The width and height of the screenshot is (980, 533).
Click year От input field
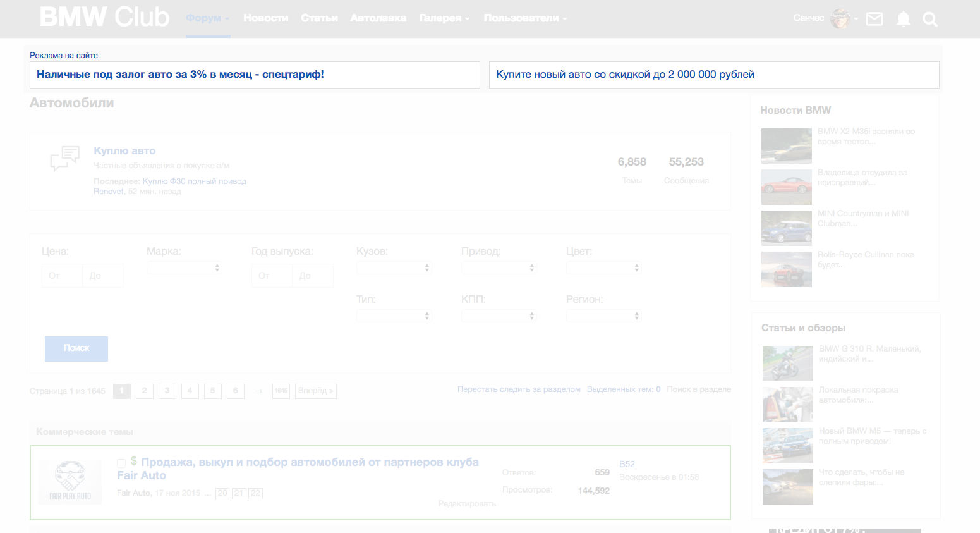coord(272,276)
